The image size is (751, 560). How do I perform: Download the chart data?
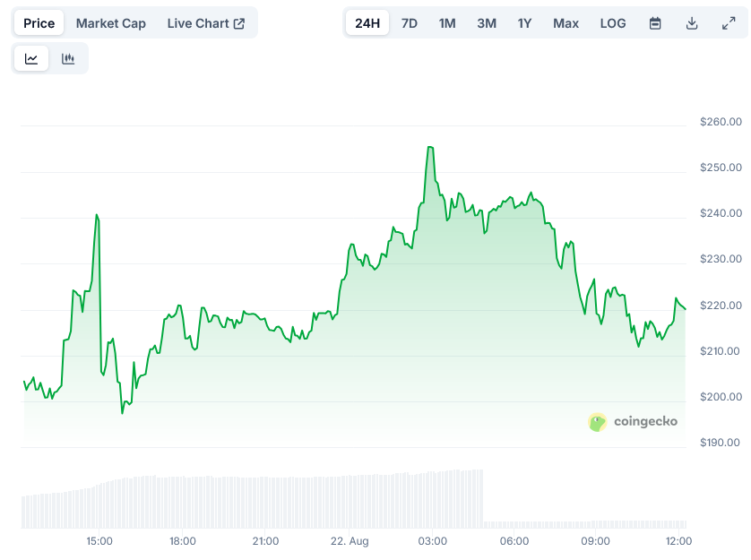point(692,23)
